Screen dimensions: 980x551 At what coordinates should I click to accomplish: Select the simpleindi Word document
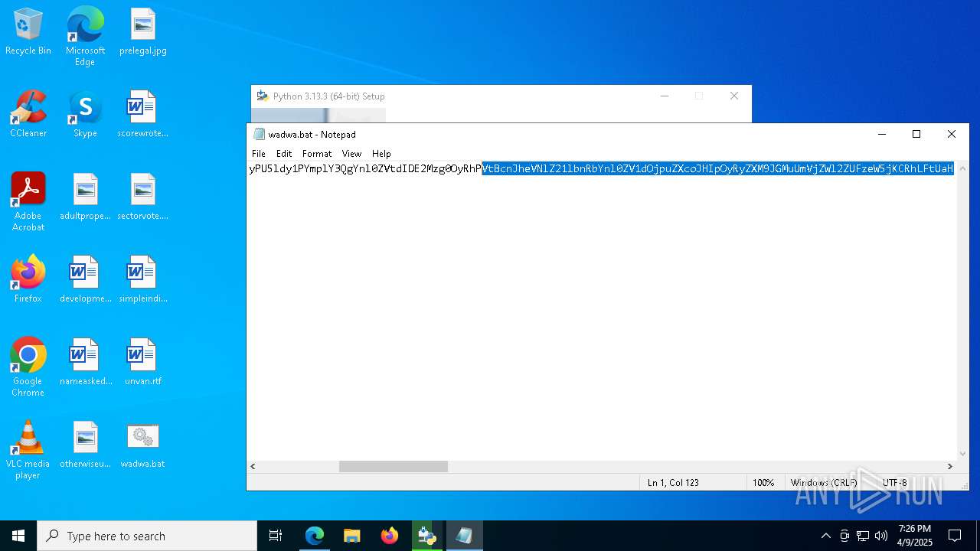click(x=143, y=280)
